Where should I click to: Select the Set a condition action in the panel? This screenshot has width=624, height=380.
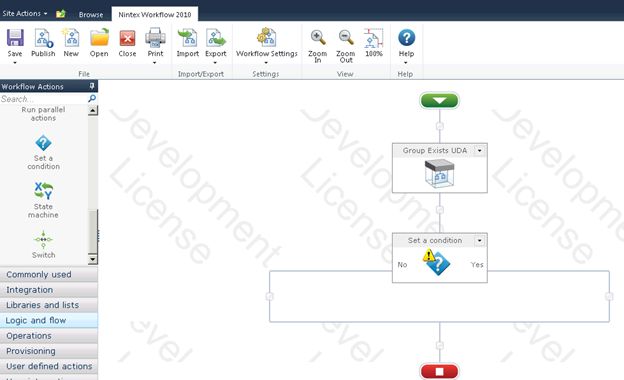click(x=43, y=153)
